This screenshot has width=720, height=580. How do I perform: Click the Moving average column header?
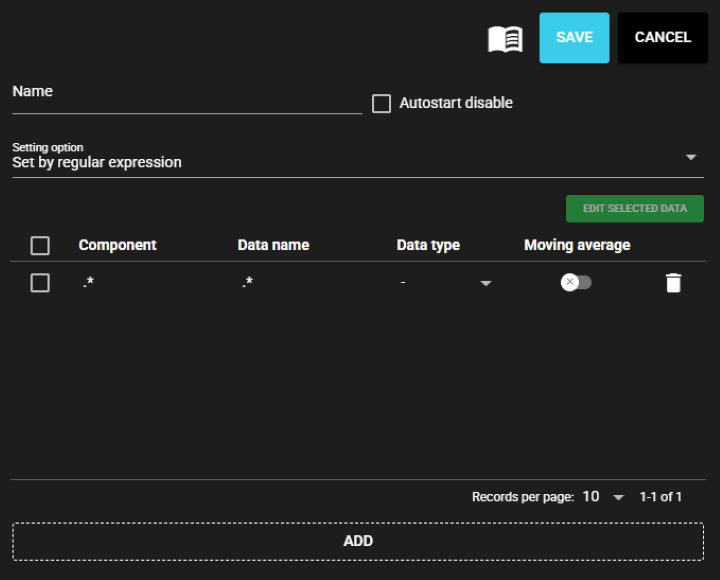[577, 245]
